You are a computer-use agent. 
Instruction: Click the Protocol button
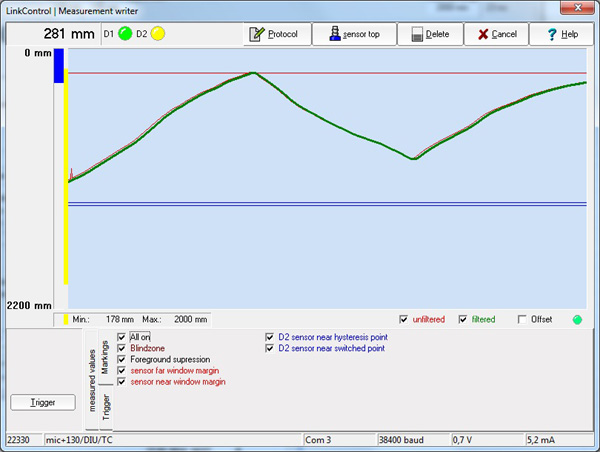pyautogui.click(x=277, y=34)
